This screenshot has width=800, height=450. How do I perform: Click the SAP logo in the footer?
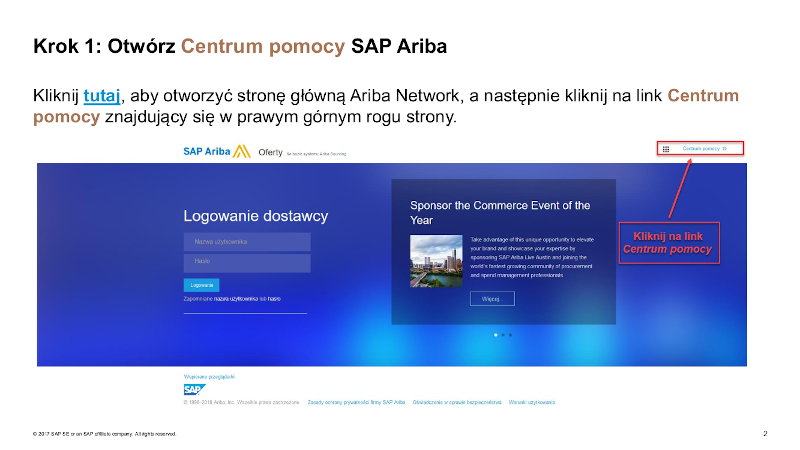pos(194,390)
